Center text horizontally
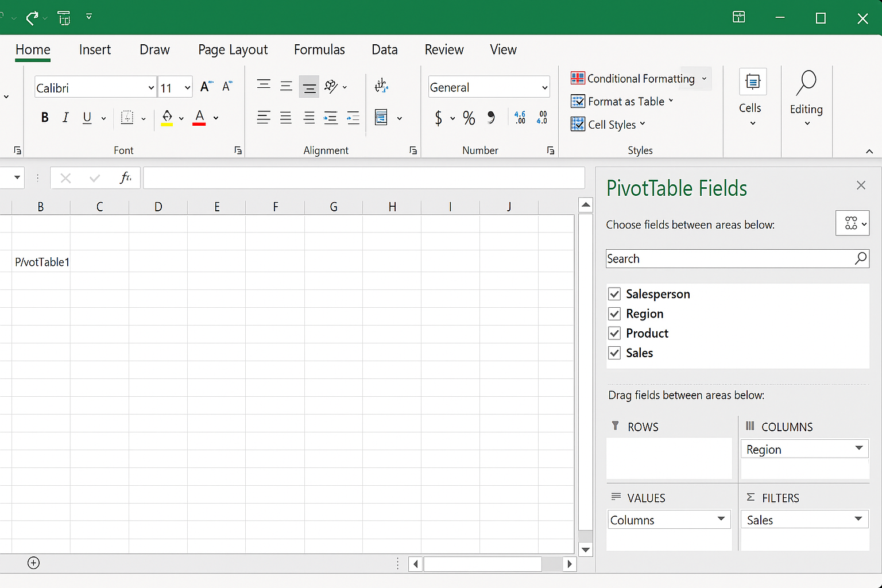 [x=286, y=118]
